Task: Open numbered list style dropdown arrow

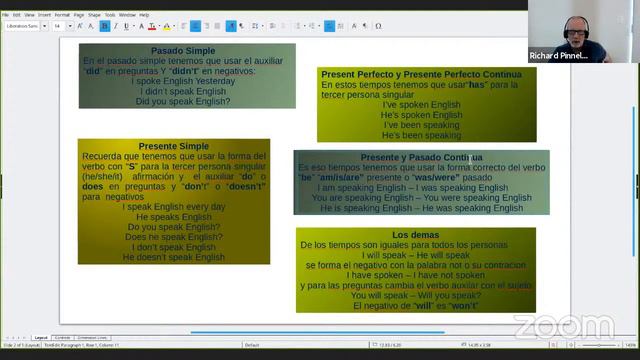Action: click(319, 26)
